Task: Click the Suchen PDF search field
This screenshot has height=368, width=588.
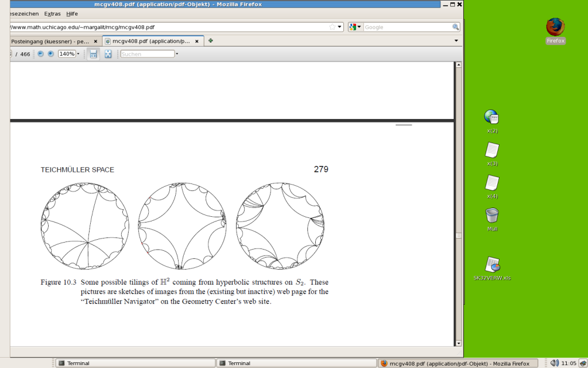Action: pyautogui.click(x=147, y=54)
